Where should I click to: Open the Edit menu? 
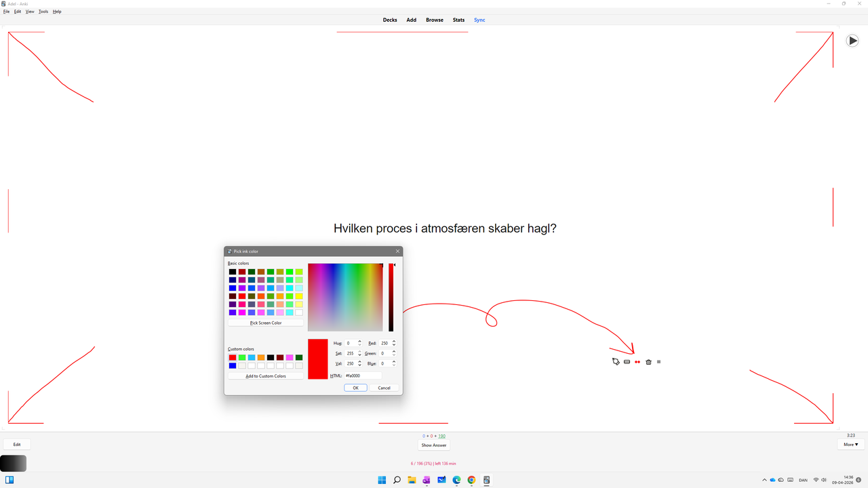click(x=18, y=12)
